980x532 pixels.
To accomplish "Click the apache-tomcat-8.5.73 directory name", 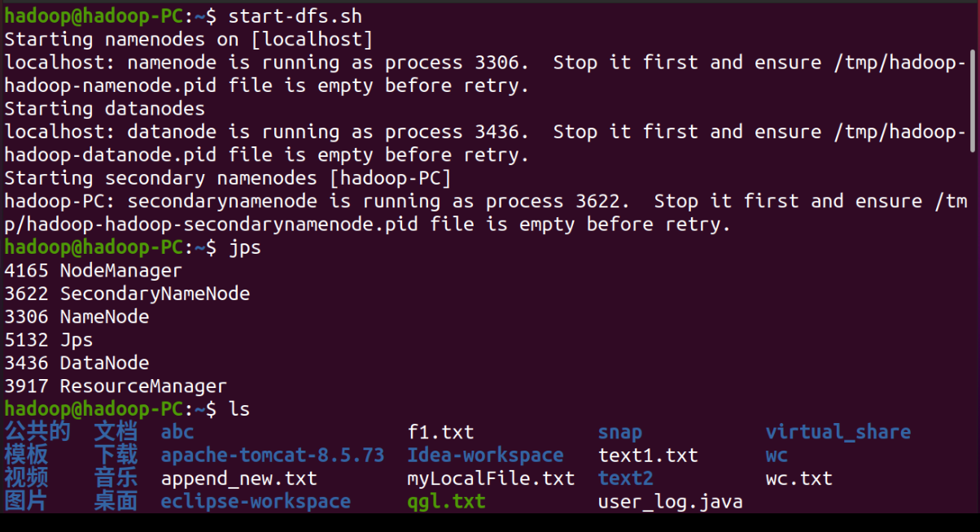I will click(272, 455).
